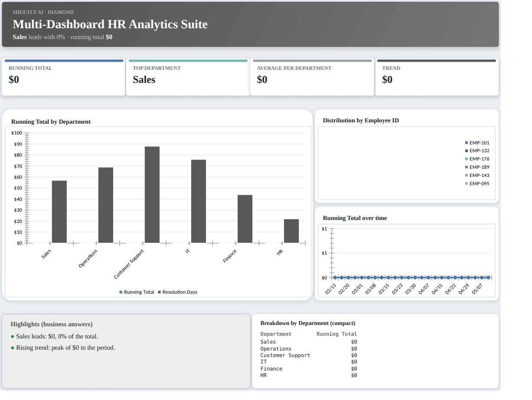Screen dimensions: 532x400
Task: Select the EMP-143 legend entry
Action: click(477, 175)
